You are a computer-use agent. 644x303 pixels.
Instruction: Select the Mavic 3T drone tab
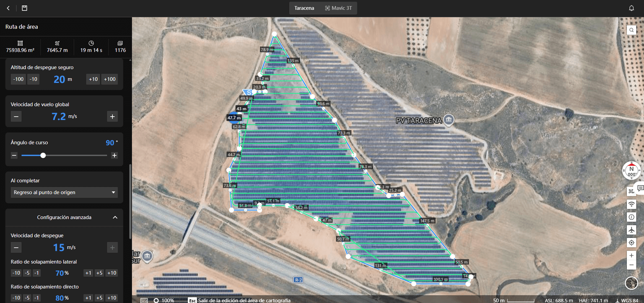tap(338, 8)
